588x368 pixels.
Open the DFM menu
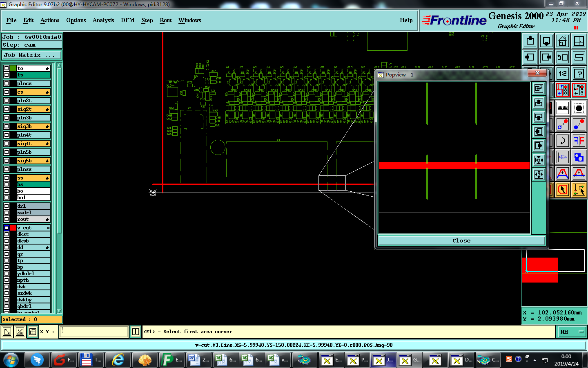(x=128, y=20)
